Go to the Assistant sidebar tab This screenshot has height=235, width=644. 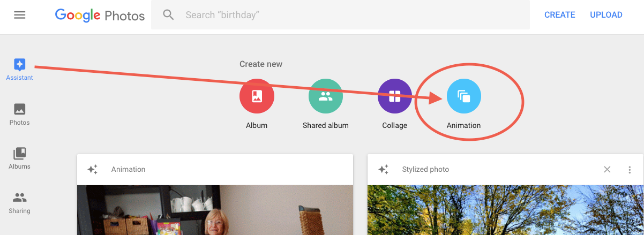(20, 70)
